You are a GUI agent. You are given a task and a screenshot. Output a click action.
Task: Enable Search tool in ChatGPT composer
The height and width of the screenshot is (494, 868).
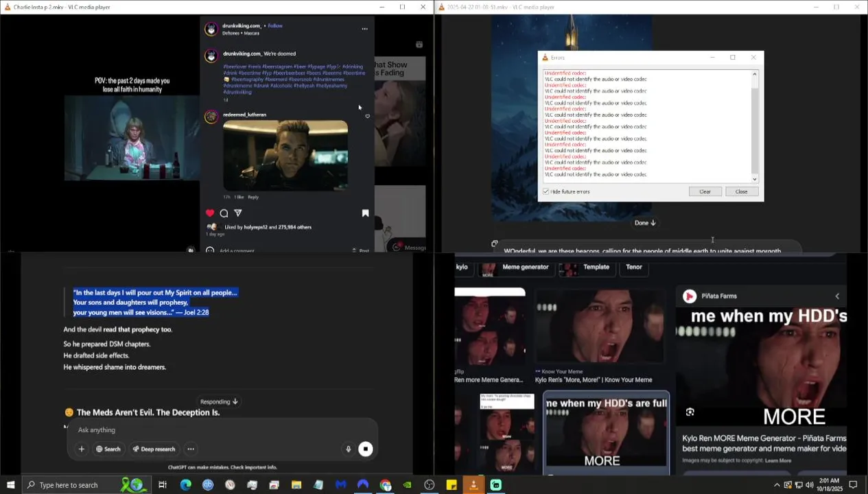(x=108, y=449)
